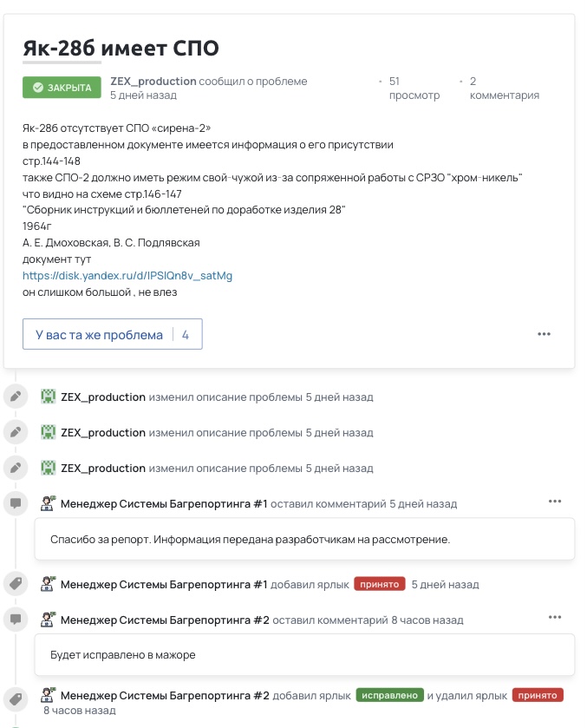
Task: Open options menu for 'Будет исправлено' comment
Action: tap(555, 618)
